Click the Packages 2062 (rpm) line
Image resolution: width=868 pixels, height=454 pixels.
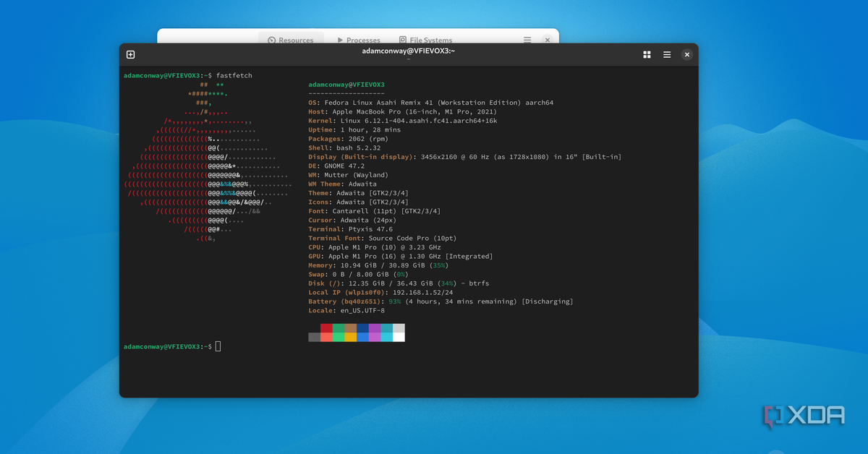tap(349, 139)
